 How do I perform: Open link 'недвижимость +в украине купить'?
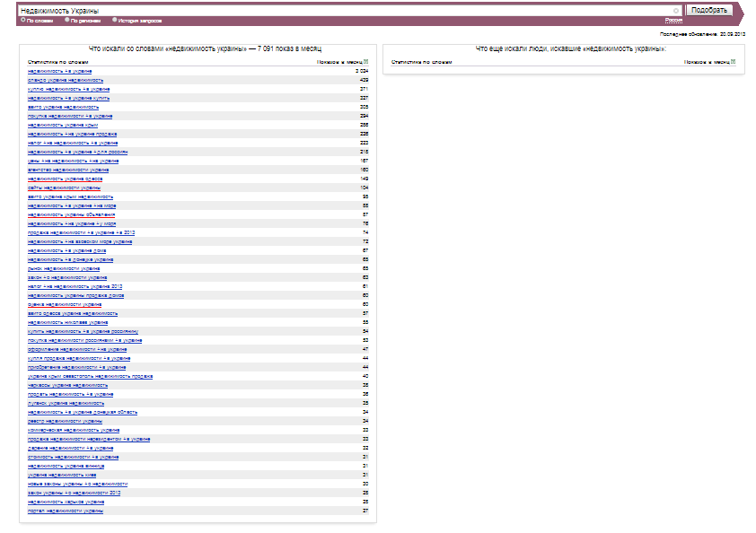(69, 99)
